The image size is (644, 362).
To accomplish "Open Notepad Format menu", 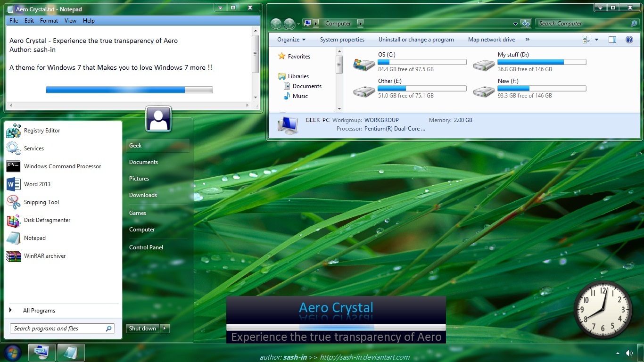I will (49, 21).
